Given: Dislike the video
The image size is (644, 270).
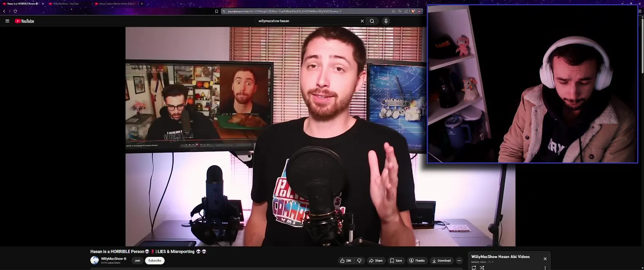Looking at the screenshot, I should [359, 261].
